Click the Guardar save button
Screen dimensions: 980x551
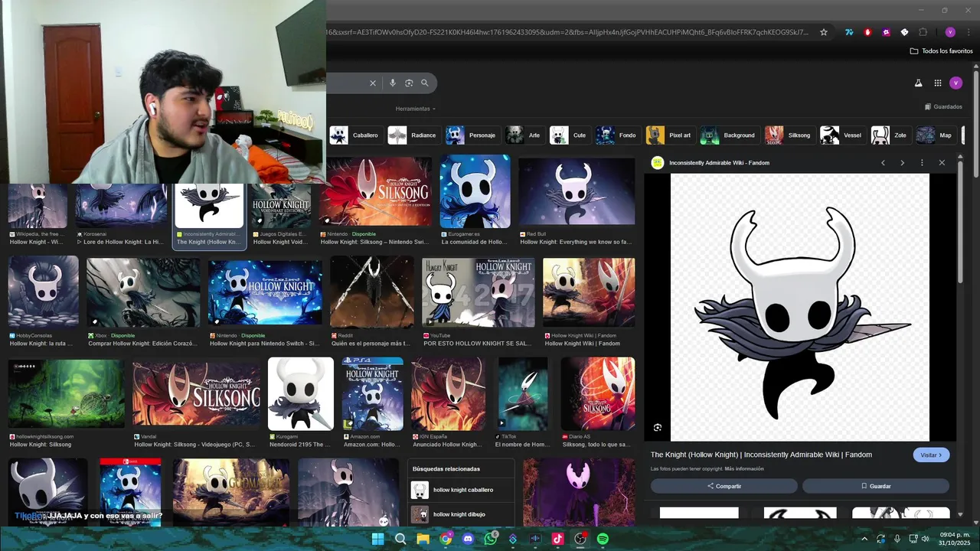876,486
